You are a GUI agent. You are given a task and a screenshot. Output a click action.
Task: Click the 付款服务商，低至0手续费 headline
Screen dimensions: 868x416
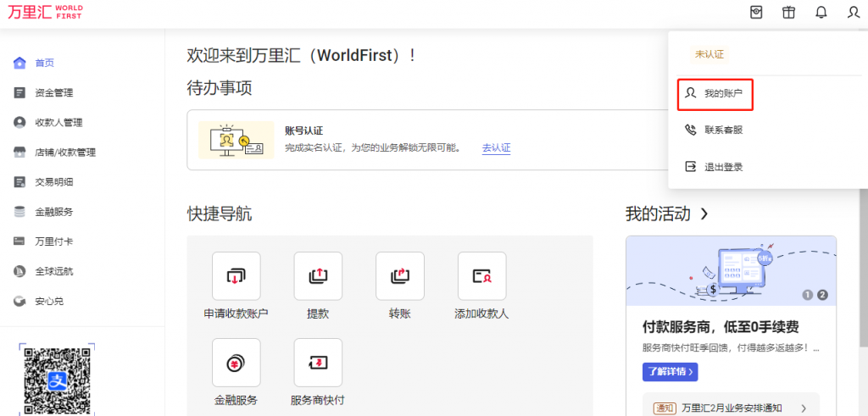[x=721, y=327]
